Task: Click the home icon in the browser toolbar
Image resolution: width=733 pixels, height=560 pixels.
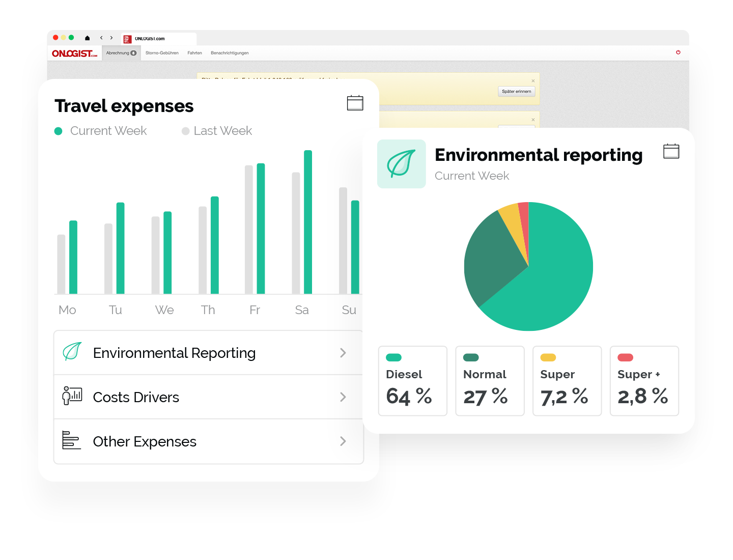Action: coord(87,38)
